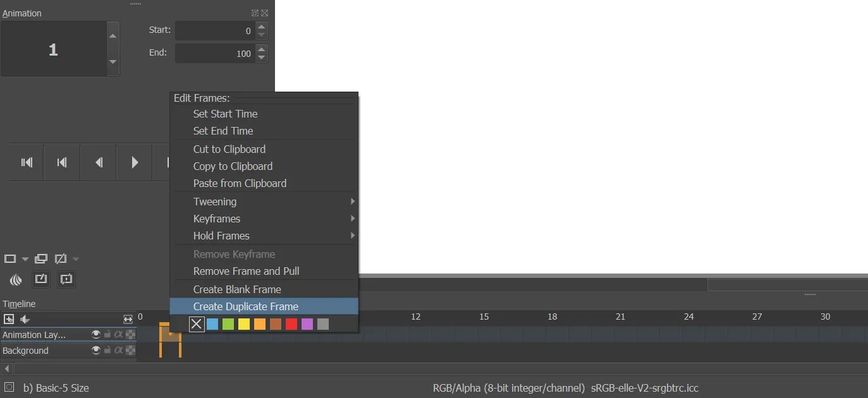Click the skip-to-start playback button

tap(26, 162)
